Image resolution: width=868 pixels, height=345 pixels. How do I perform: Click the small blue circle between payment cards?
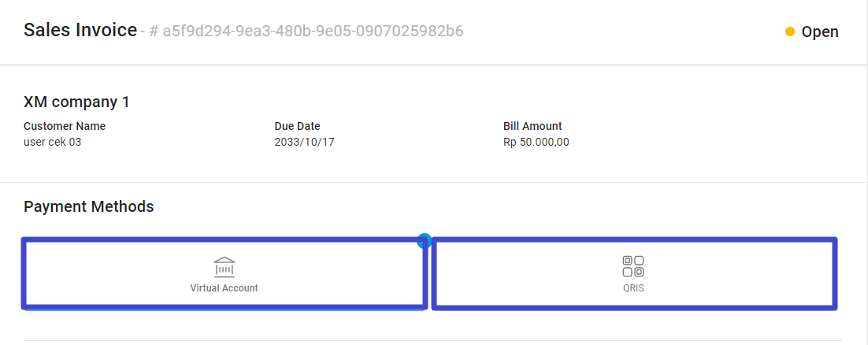pyautogui.click(x=424, y=240)
